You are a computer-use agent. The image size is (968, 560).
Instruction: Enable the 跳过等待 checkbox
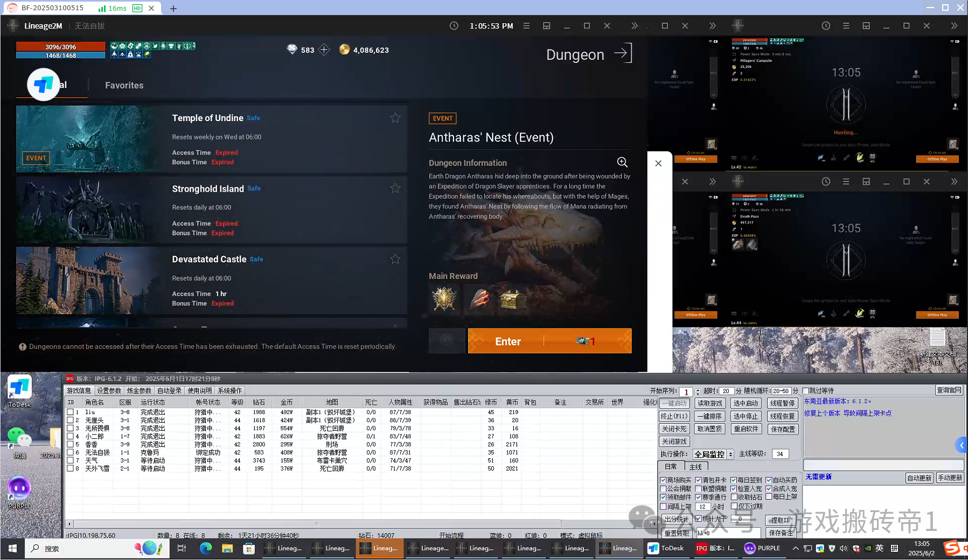(806, 391)
